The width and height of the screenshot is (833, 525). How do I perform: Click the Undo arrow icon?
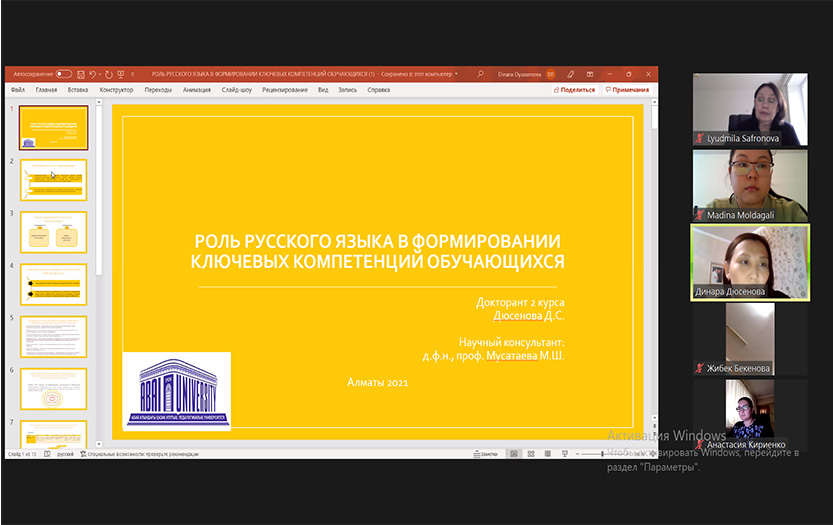coord(93,74)
